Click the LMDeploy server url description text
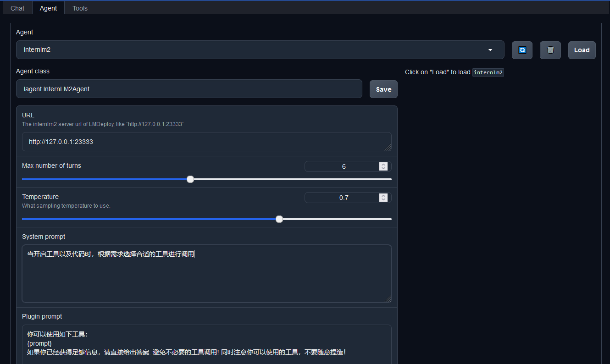This screenshot has width=610, height=364. click(103, 124)
